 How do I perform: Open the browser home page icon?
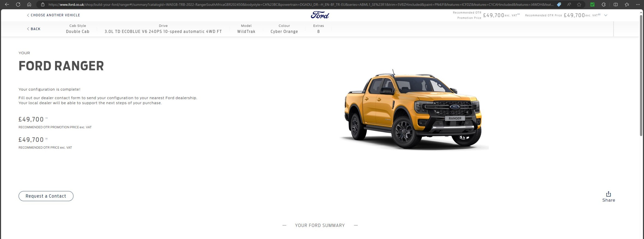[x=29, y=4]
